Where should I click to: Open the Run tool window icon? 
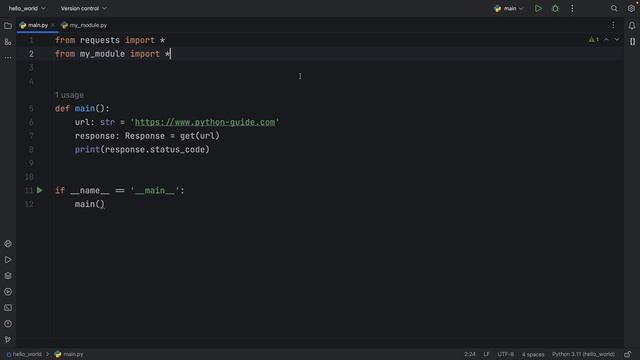click(8, 260)
